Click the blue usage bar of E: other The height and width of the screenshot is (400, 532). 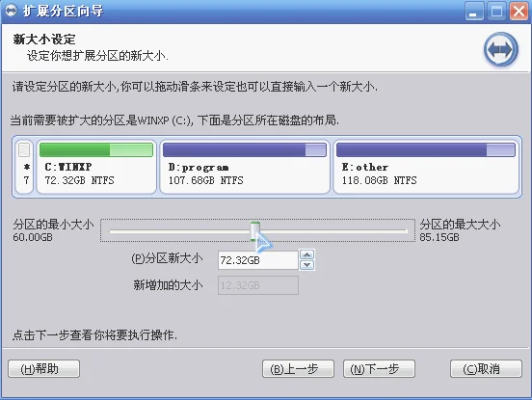(426, 149)
